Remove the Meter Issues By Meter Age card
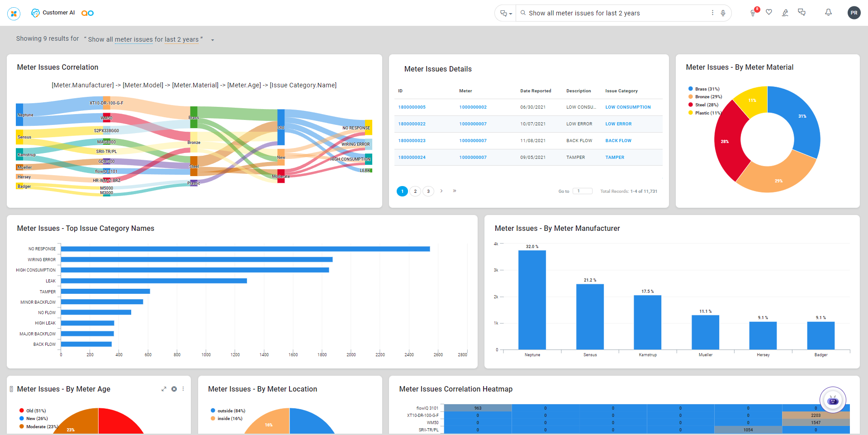Viewport: 868px width, 435px height. [x=174, y=389]
